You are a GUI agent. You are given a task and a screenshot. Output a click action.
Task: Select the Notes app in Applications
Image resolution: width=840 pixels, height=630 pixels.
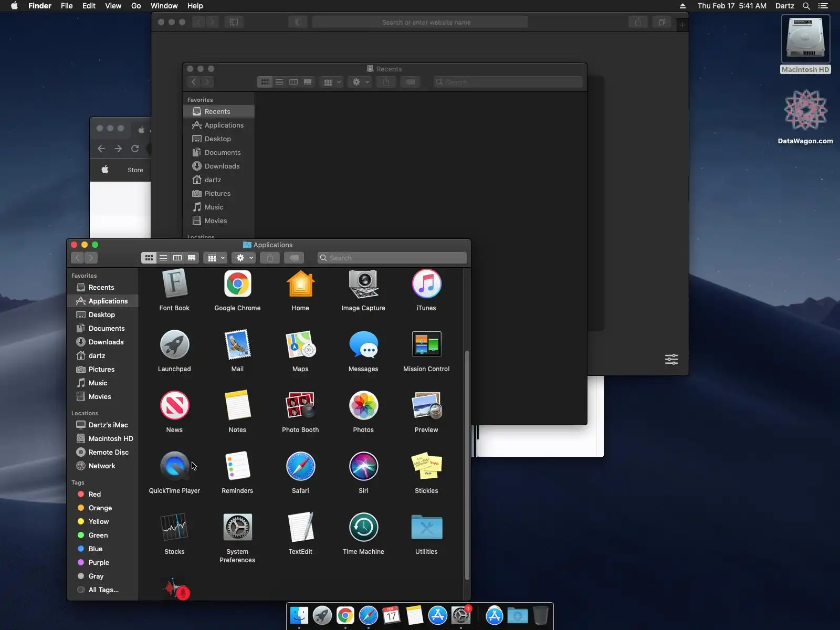[237, 406]
